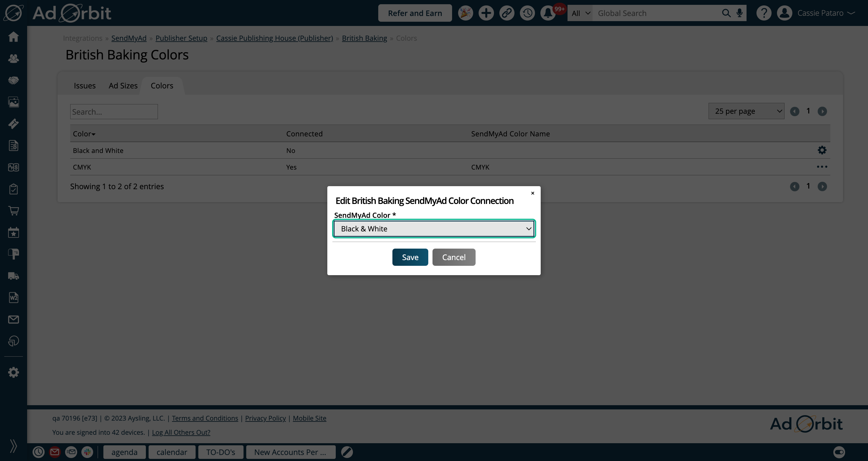Click the Save button
Screen dimensions: 868x461
(410, 257)
